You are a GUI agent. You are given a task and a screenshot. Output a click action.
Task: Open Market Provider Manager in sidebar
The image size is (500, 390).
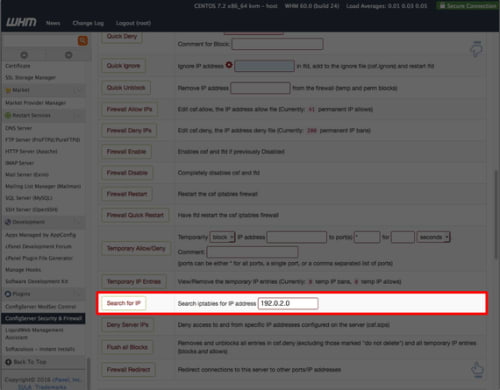35,103
